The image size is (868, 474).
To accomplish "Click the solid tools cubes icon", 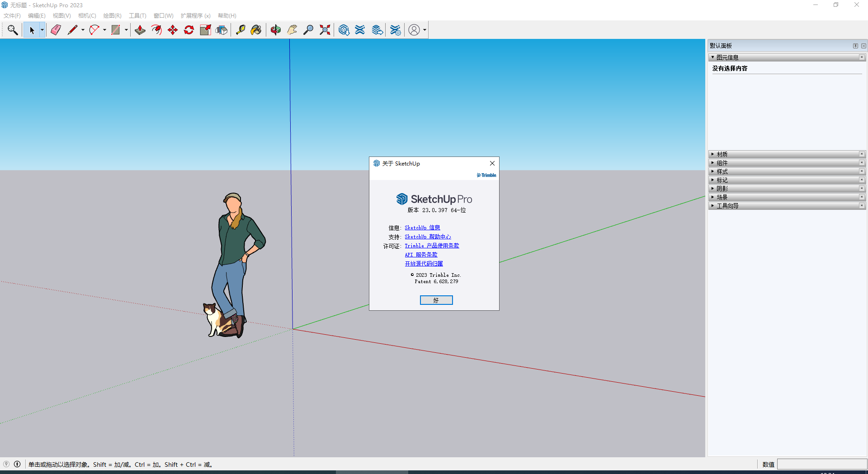I will tap(222, 30).
